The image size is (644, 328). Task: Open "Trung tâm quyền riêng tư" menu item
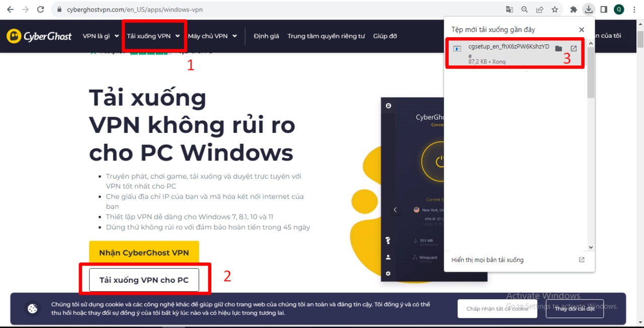tap(326, 36)
